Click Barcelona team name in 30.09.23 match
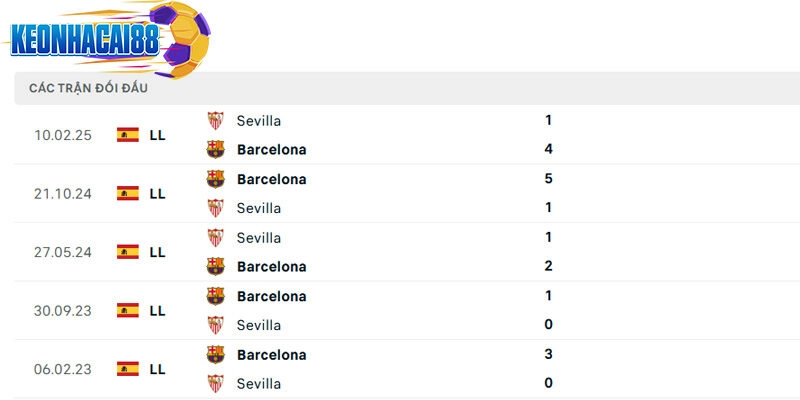Screen dimensions: 800x400 pos(271,296)
